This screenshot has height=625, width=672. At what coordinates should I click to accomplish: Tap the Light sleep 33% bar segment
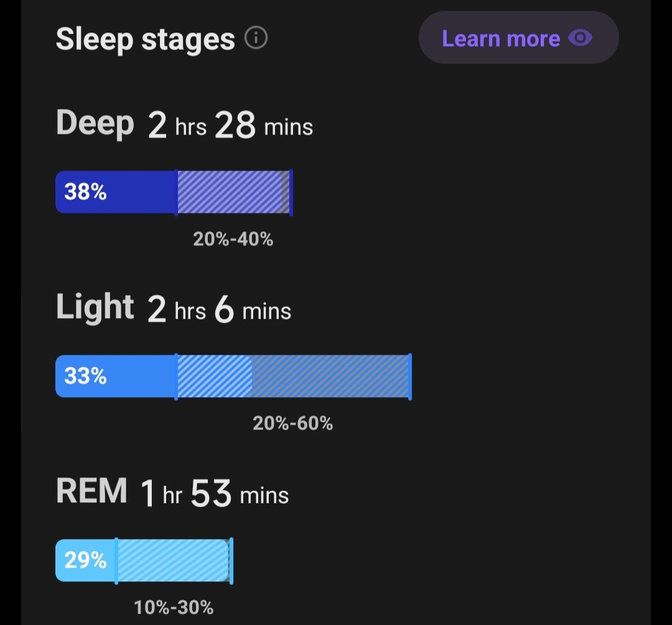pyautogui.click(x=115, y=376)
